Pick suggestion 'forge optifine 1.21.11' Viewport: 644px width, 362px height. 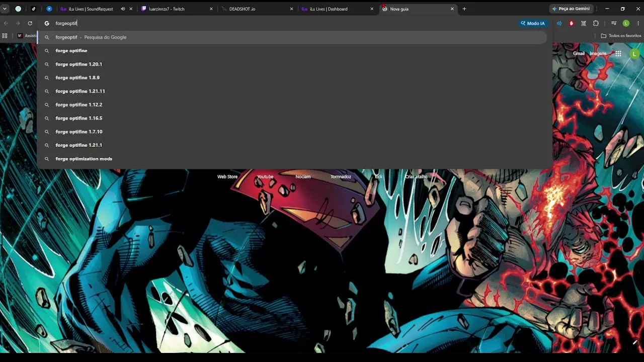[292, 92]
